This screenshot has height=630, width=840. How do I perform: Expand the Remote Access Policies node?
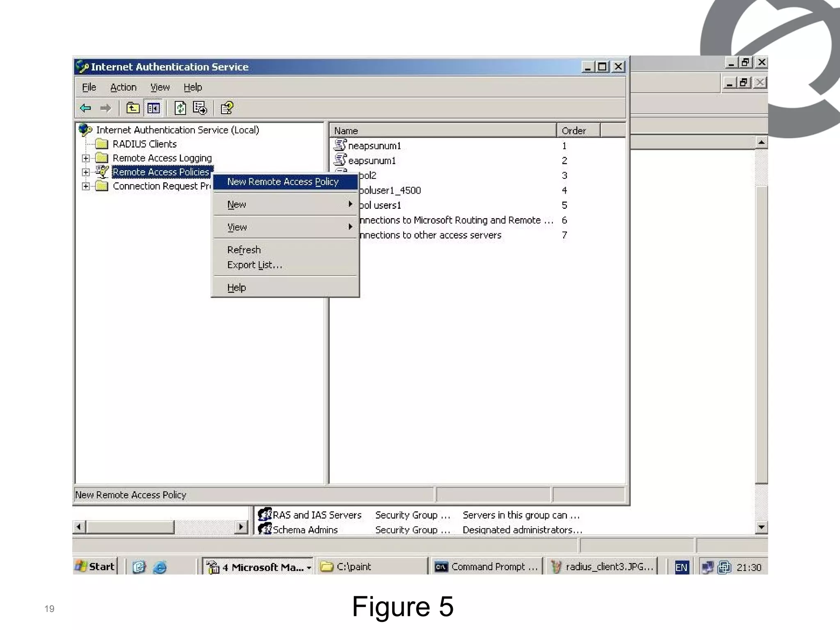click(x=86, y=172)
